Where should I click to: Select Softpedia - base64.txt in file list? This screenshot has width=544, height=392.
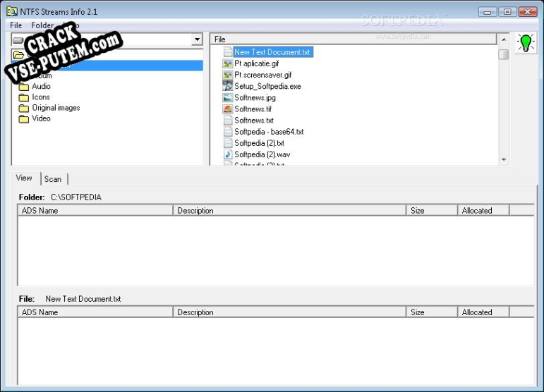(x=269, y=132)
